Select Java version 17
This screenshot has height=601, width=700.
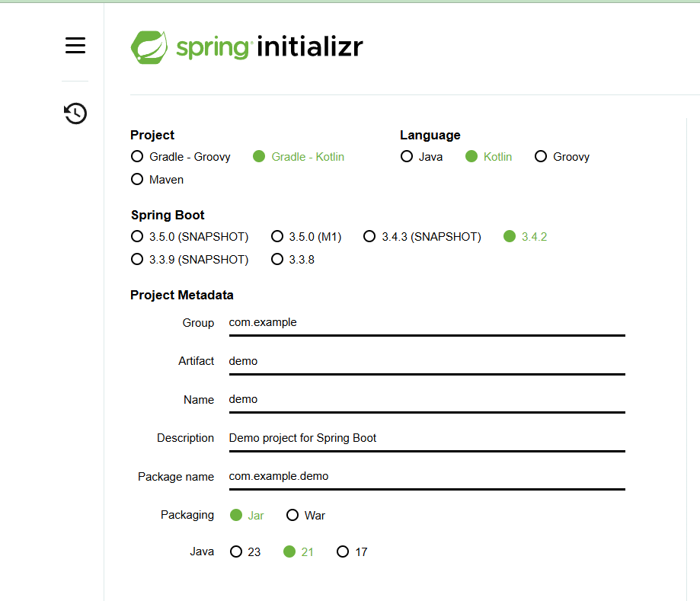343,551
